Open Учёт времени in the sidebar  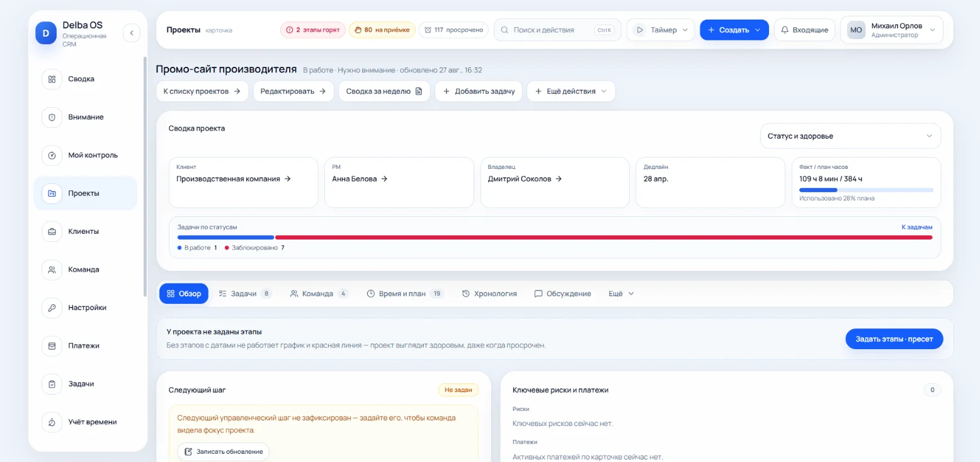(85, 422)
